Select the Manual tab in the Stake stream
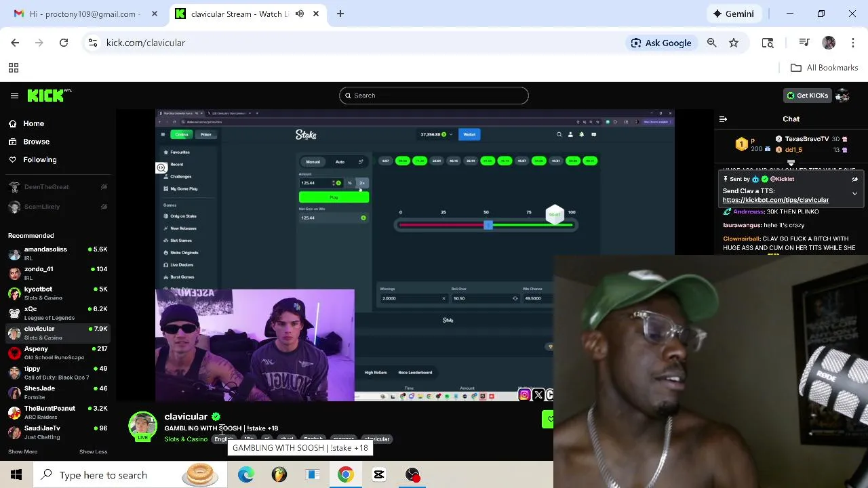Viewport: 868px width, 488px height. [x=313, y=161]
